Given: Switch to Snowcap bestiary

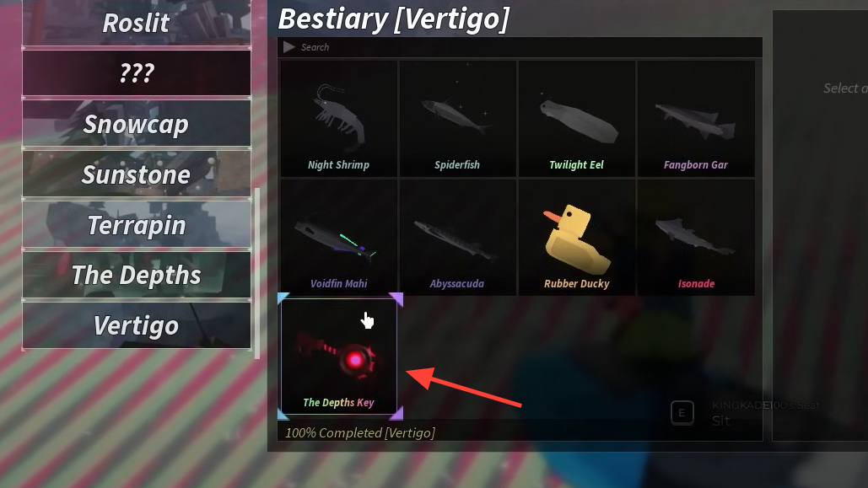Looking at the screenshot, I should click(x=136, y=123).
